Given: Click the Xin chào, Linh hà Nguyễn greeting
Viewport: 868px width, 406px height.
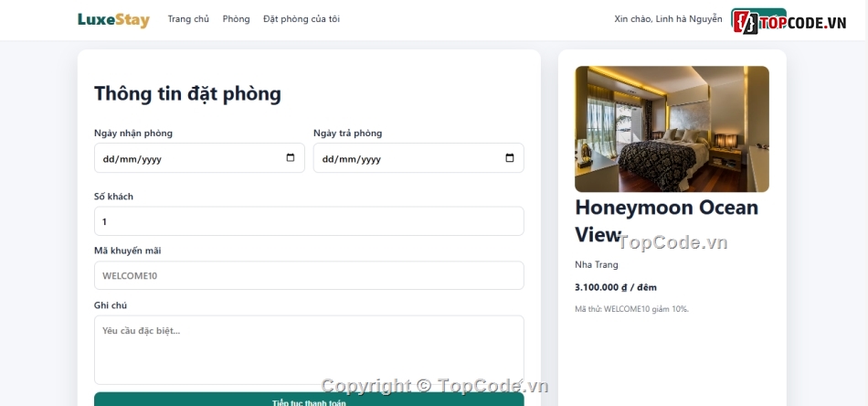Looking at the screenshot, I should [x=668, y=19].
